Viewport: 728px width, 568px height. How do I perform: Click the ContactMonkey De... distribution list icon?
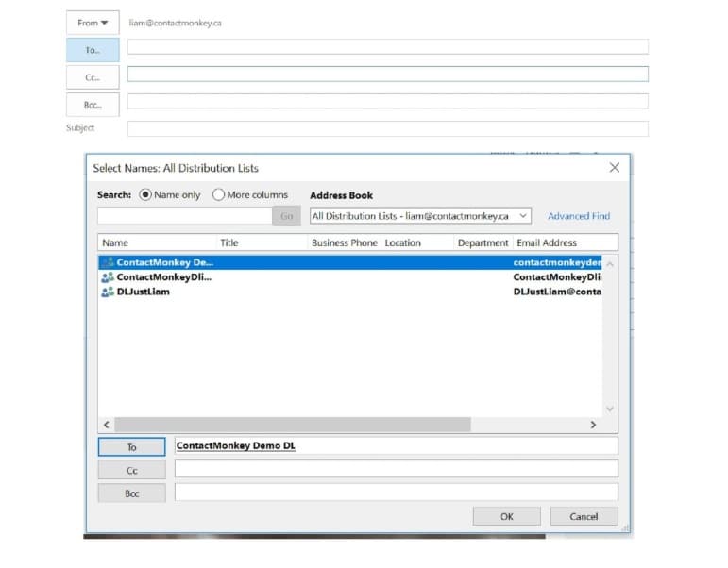(108, 262)
